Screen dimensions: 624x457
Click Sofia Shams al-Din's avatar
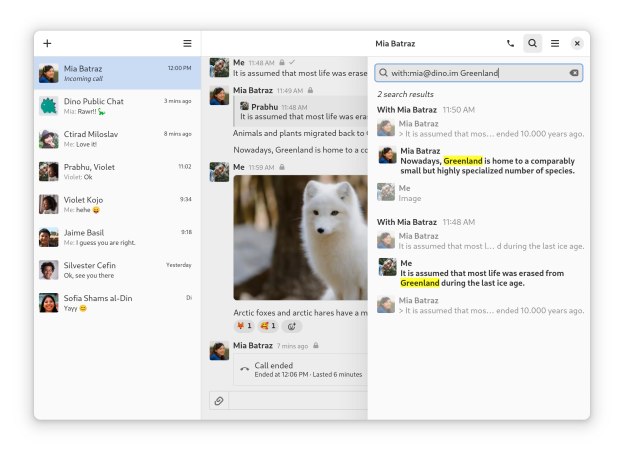(x=48, y=302)
